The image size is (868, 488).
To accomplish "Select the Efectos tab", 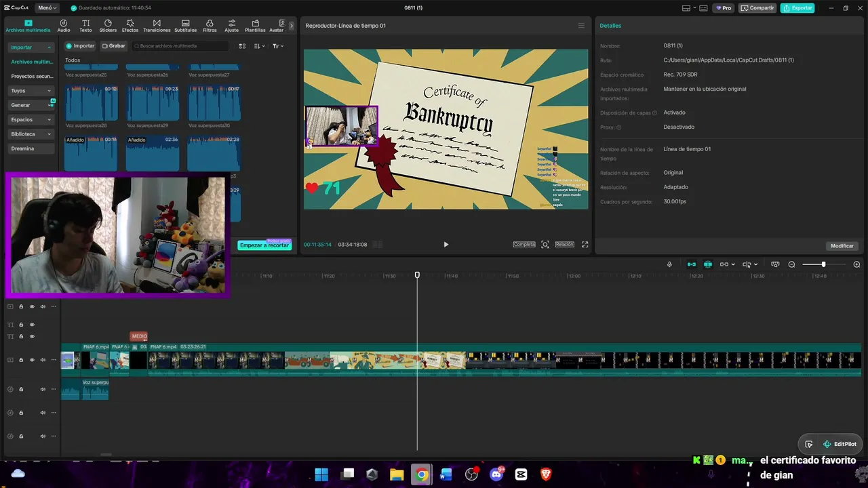I will [x=130, y=26].
